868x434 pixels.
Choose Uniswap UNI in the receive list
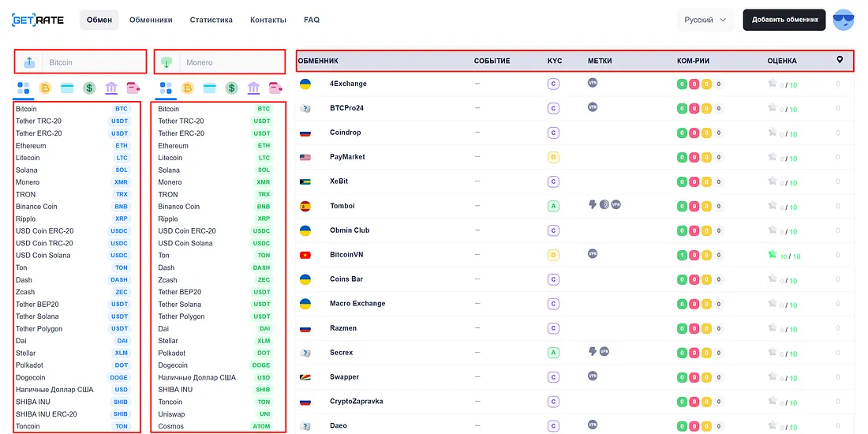215,414
